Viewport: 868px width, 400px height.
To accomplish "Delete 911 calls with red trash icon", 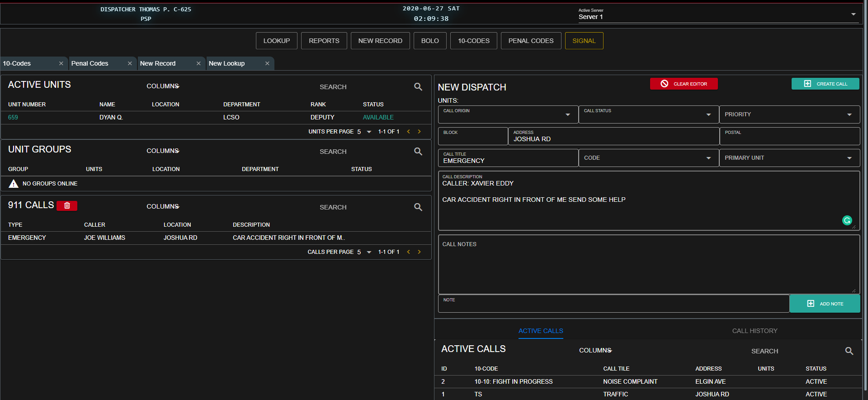I will (x=67, y=205).
